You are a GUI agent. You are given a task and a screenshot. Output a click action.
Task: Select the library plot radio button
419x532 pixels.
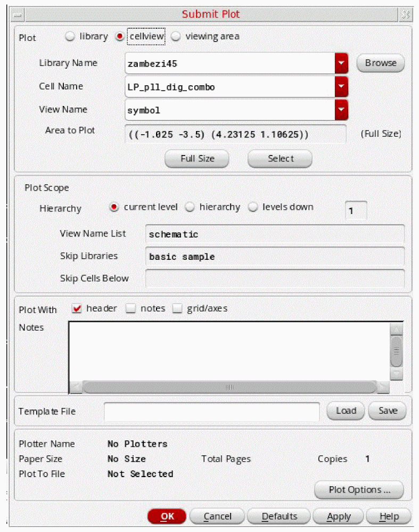coord(70,36)
